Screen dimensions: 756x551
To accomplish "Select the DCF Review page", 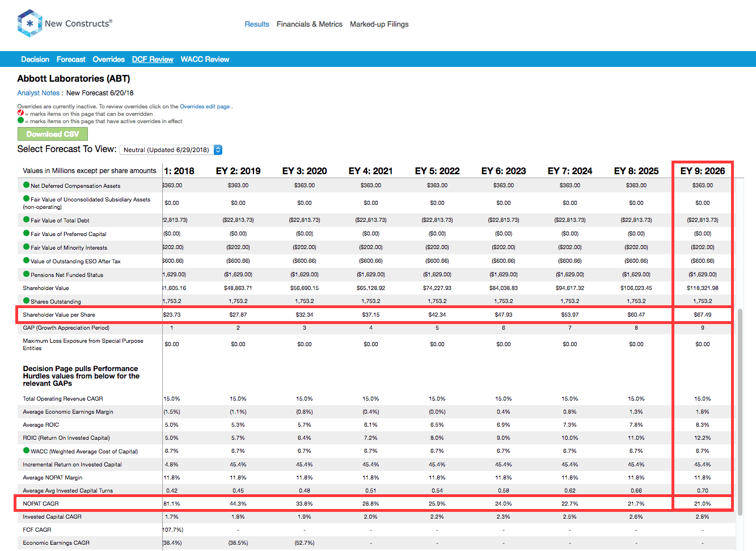I will 153,59.
